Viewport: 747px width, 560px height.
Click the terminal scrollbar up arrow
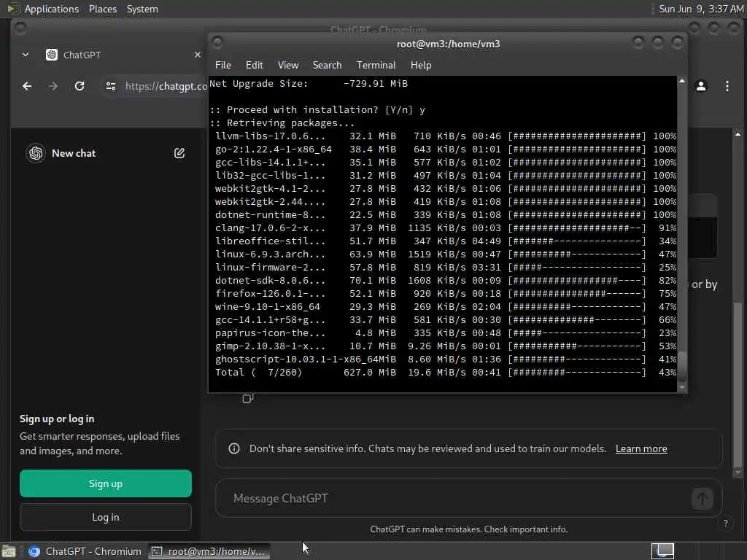pyautogui.click(x=682, y=82)
